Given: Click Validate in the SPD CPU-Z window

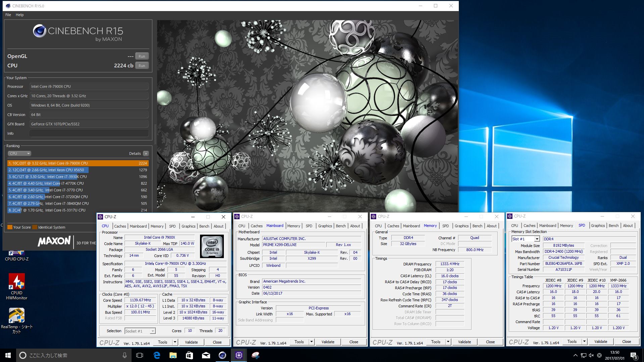Looking at the screenshot, I should point(601,342).
